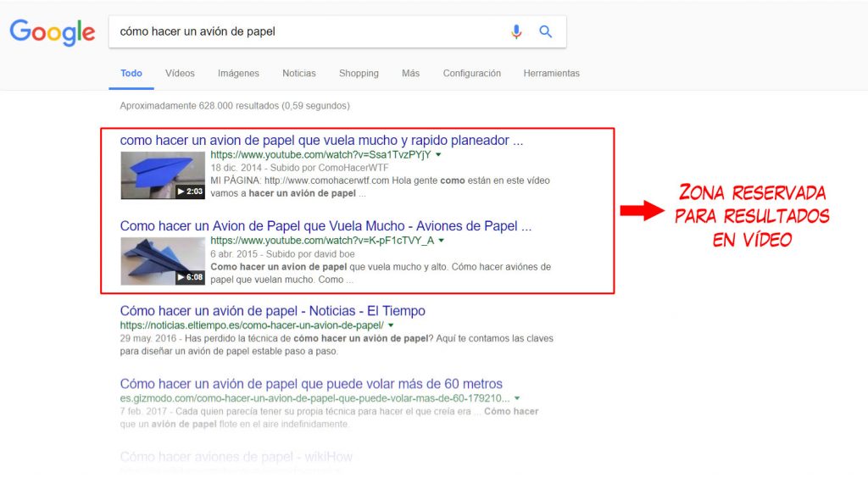This screenshot has height=500, width=868.
Task: Open the 'que vuela mucho y rapido planeador' result
Action: point(321,141)
